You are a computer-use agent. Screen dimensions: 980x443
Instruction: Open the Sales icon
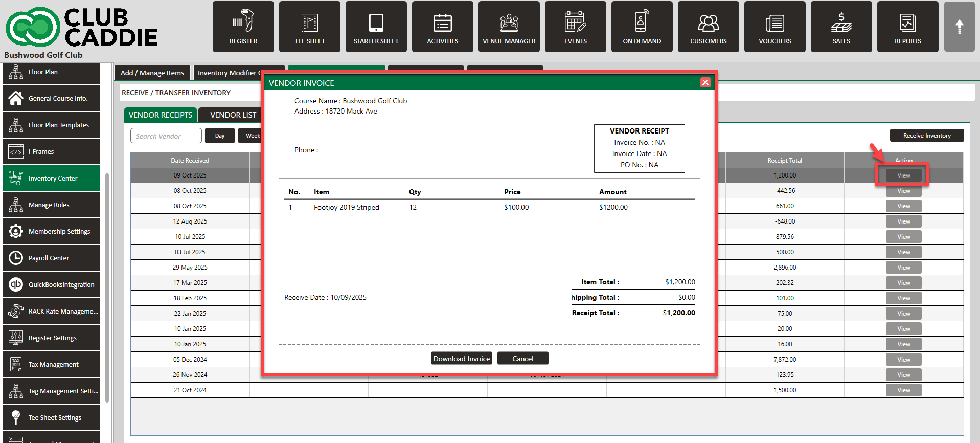841,27
